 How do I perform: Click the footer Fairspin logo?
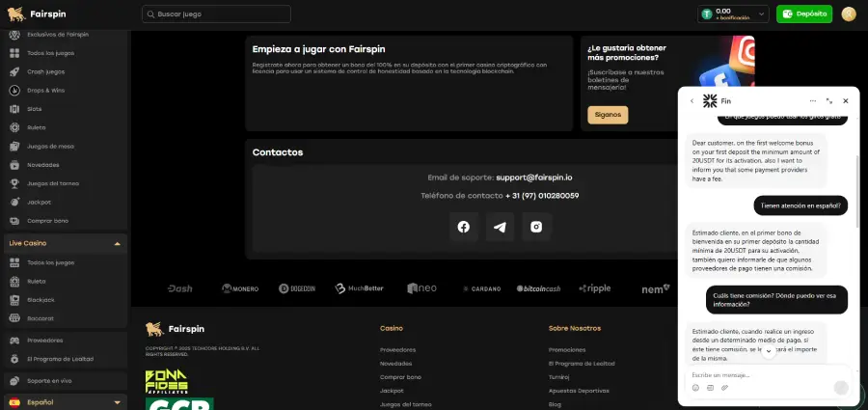(x=175, y=329)
